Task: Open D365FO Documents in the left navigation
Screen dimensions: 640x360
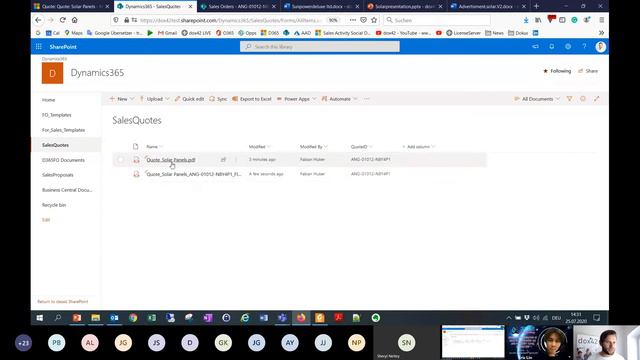Action: [x=63, y=160]
